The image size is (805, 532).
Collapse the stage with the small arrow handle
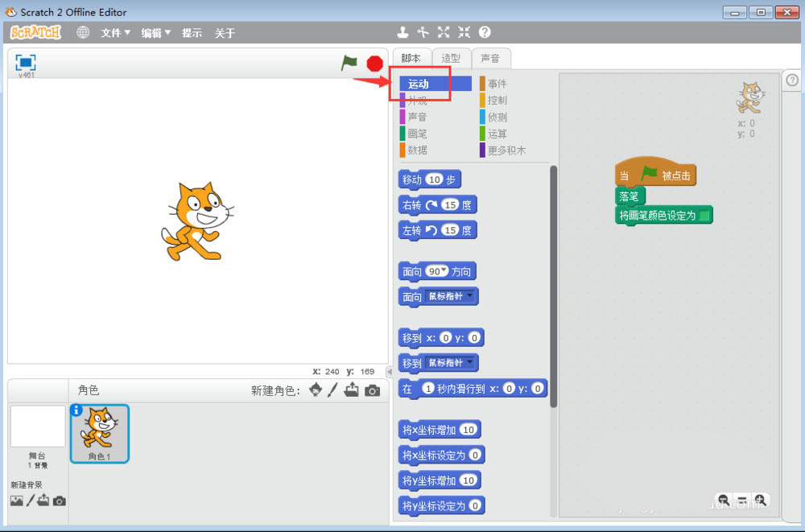tap(390, 371)
